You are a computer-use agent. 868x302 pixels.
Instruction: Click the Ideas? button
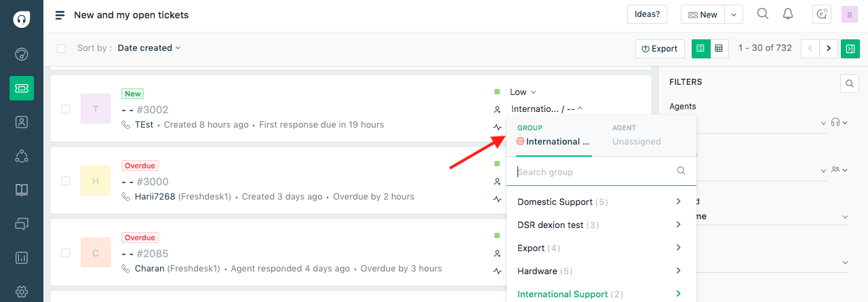647,14
